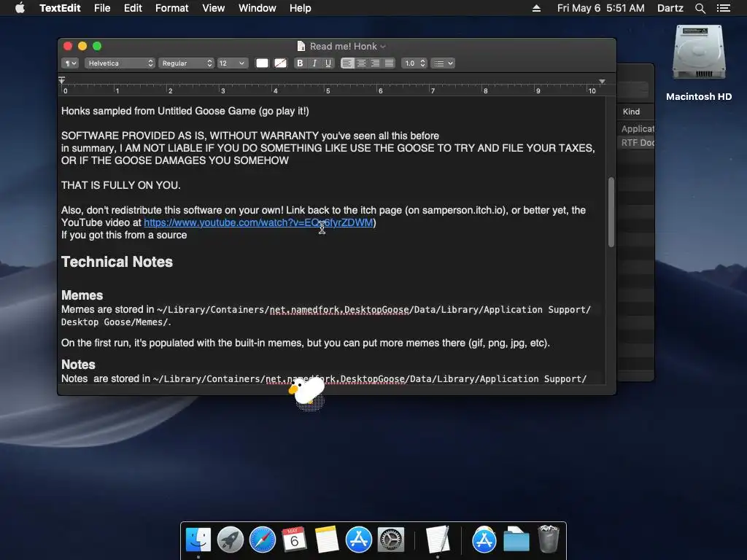Screen dimensions: 747x560
Task: Click the Applicat row in Finder window
Action: tap(638, 128)
